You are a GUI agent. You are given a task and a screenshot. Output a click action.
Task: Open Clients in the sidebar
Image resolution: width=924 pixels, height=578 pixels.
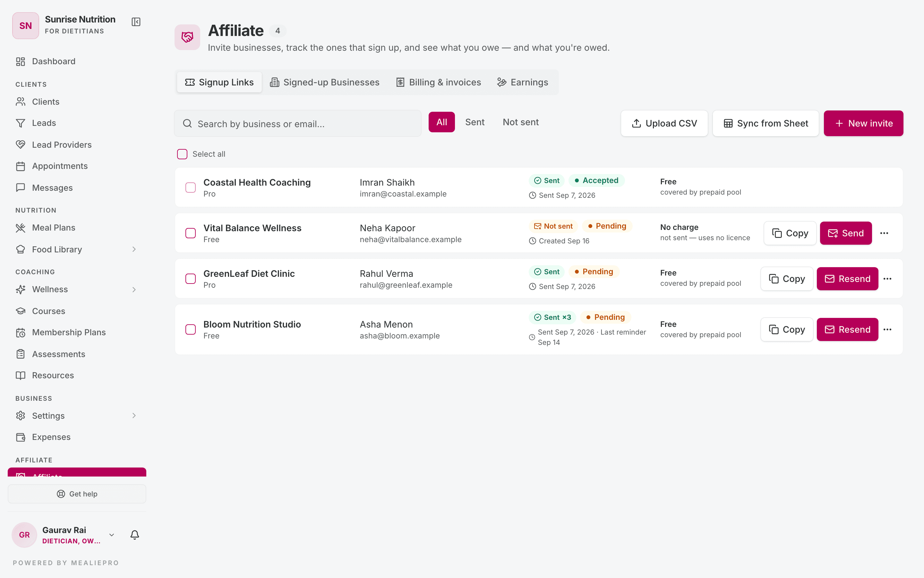pos(77,102)
